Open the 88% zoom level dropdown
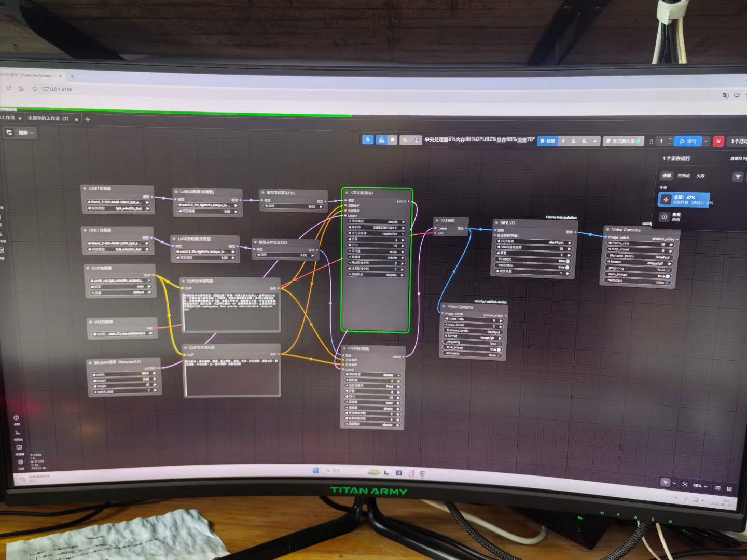 [x=700, y=486]
